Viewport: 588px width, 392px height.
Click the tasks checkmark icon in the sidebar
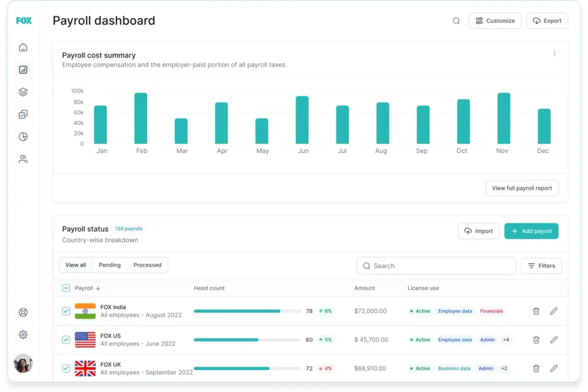[x=23, y=114]
